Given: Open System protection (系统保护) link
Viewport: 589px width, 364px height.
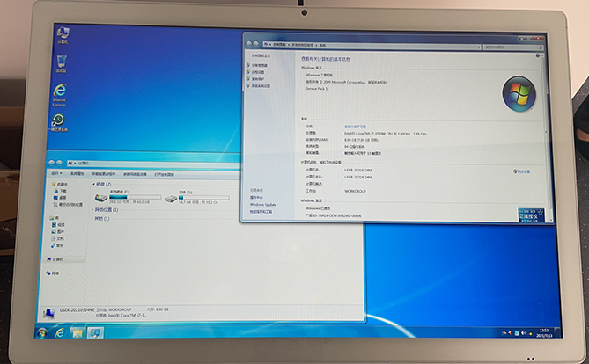Looking at the screenshot, I should pyautogui.click(x=258, y=79).
